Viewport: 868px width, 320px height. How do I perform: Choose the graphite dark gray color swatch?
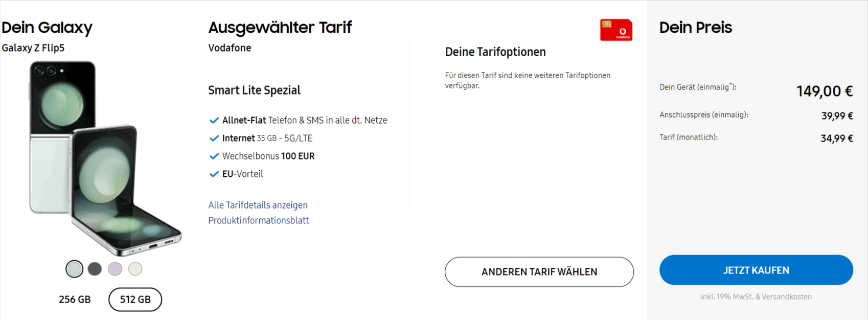tap(95, 269)
